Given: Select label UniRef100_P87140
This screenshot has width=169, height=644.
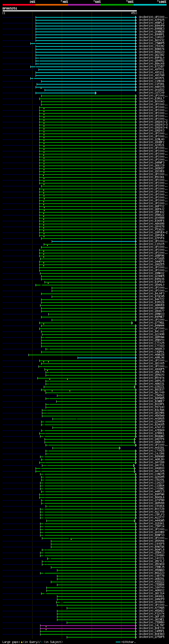Looking at the screenshot, I should [x=152, y=407].
